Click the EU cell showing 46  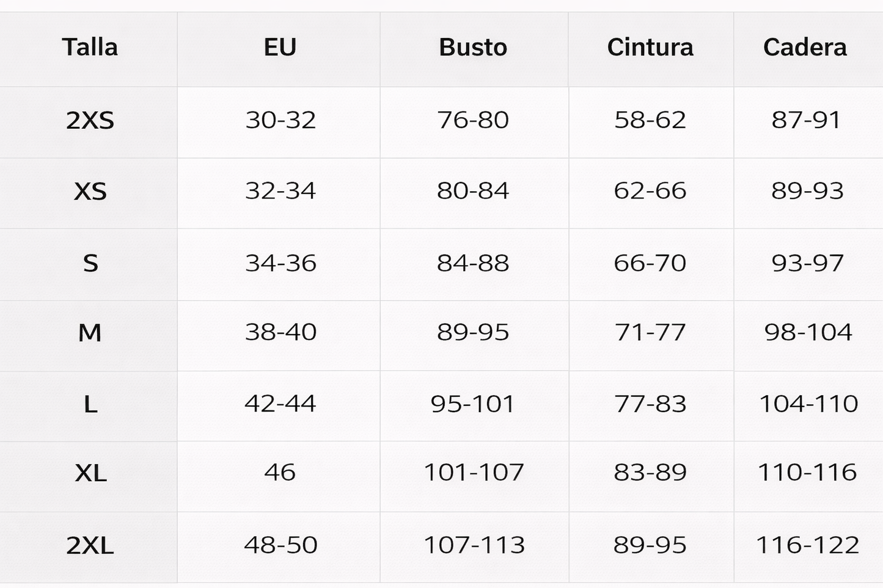280,472
